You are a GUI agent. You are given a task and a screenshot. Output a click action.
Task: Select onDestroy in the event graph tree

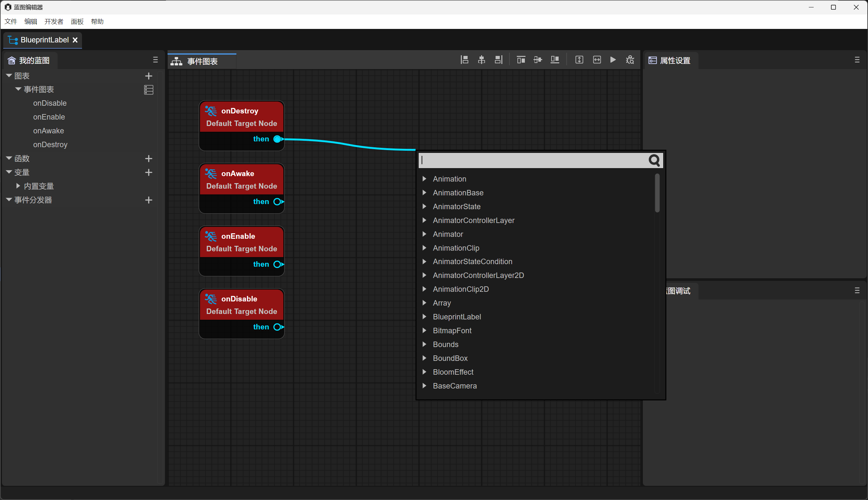50,145
